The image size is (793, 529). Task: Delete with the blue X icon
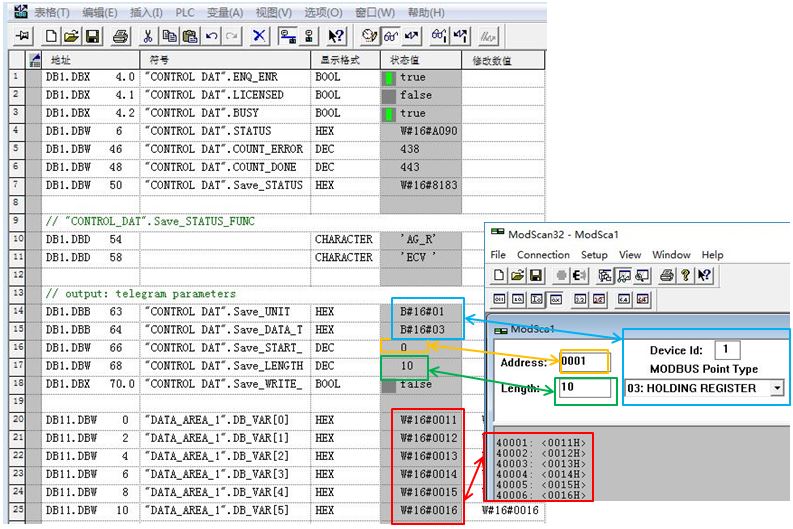[258, 36]
